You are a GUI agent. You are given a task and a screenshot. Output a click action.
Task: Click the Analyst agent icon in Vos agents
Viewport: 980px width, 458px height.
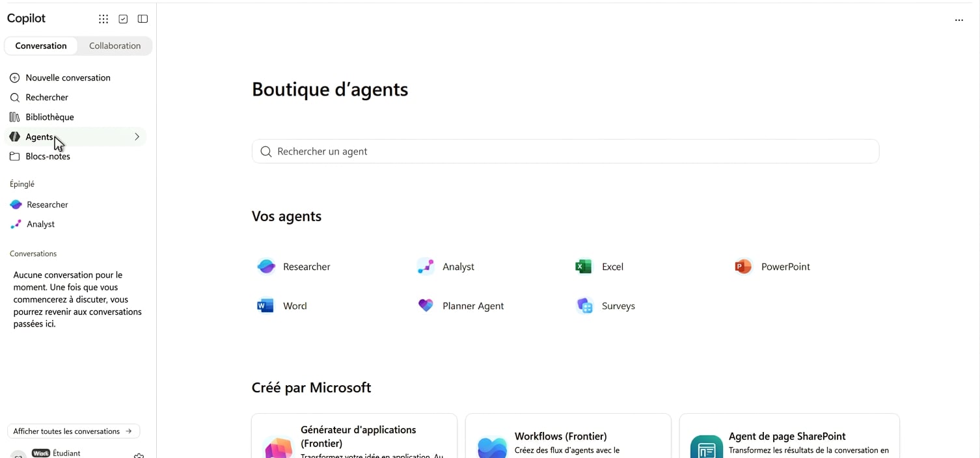[x=426, y=266]
